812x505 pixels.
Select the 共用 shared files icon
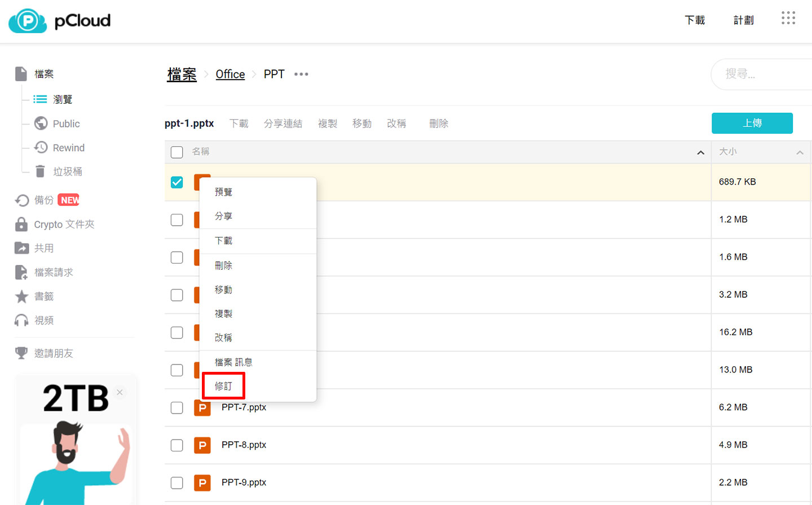(21, 248)
